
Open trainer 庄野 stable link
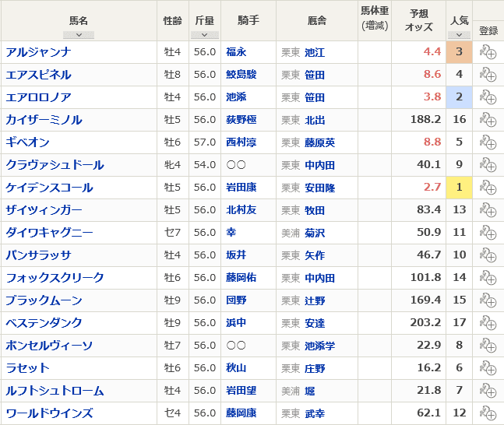(315, 368)
